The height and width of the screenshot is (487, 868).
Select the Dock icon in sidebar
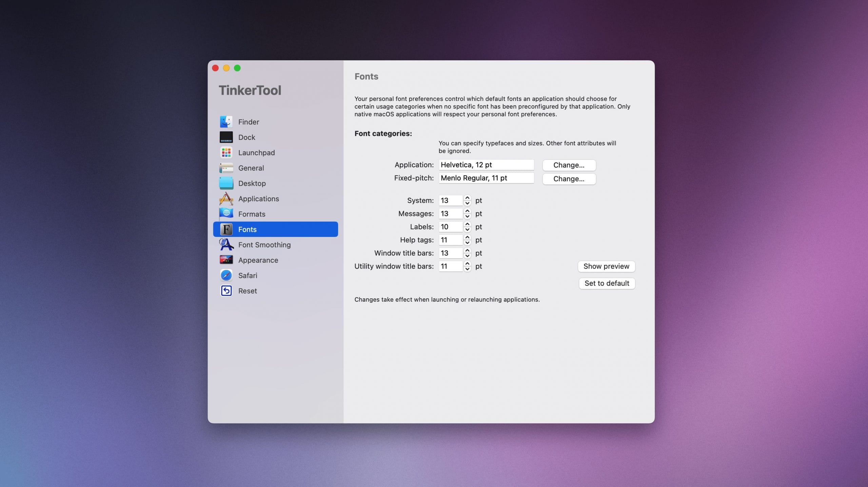click(x=226, y=137)
